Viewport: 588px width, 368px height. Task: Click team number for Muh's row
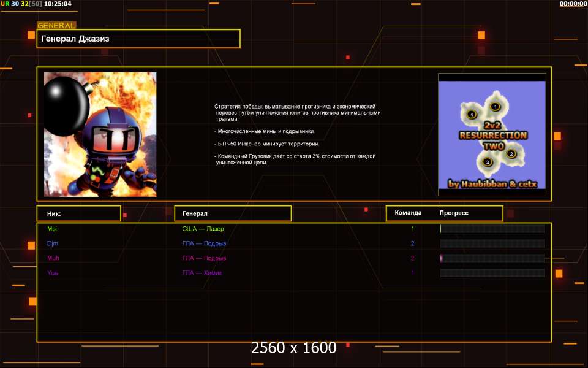tap(412, 258)
